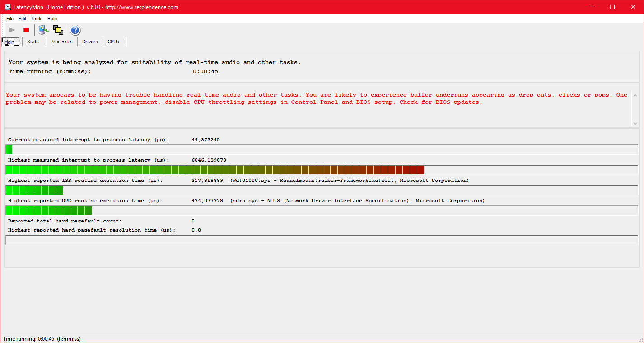Click the ISR value 317,358889
Image resolution: width=644 pixels, height=343 pixels.
click(207, 181)
